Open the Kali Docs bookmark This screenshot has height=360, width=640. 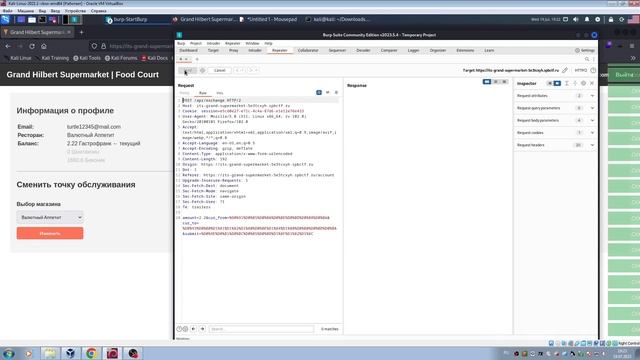[x=155, y=58]
